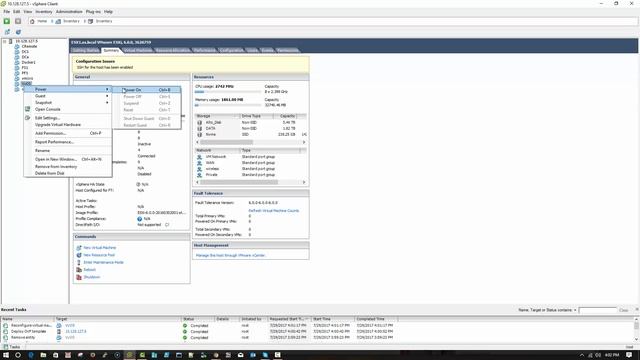Click the 10.128.127.5 target link in tasks

76,331
